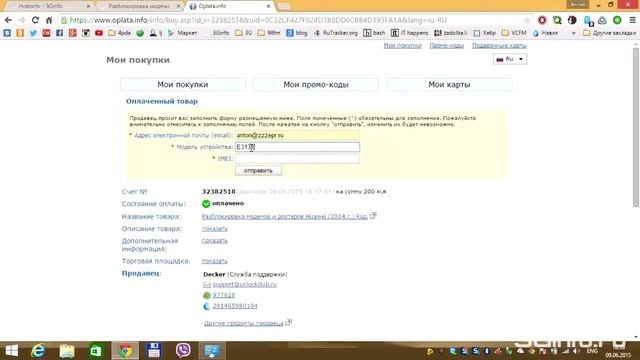Show hidden bookmarks with the chevron
Image resolution: width=640 pixels, height=360 pixels.
(x=573, y=33)
